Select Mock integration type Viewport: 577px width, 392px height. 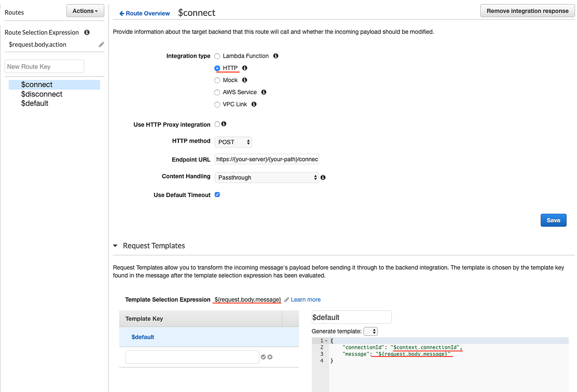[217, 80]
